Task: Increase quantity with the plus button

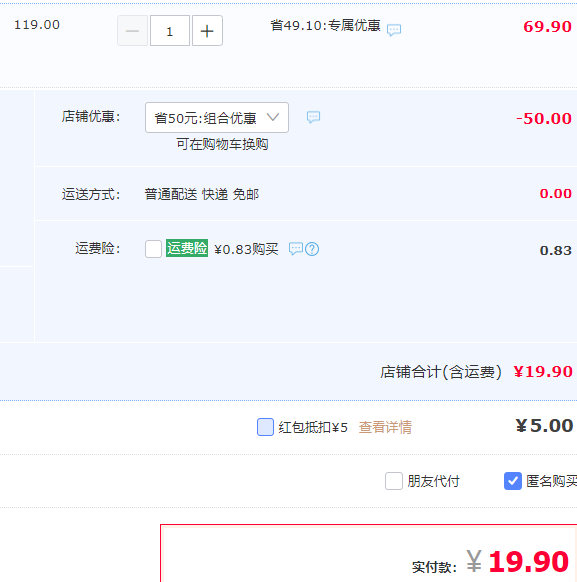Action: click(x=207, y=31)
